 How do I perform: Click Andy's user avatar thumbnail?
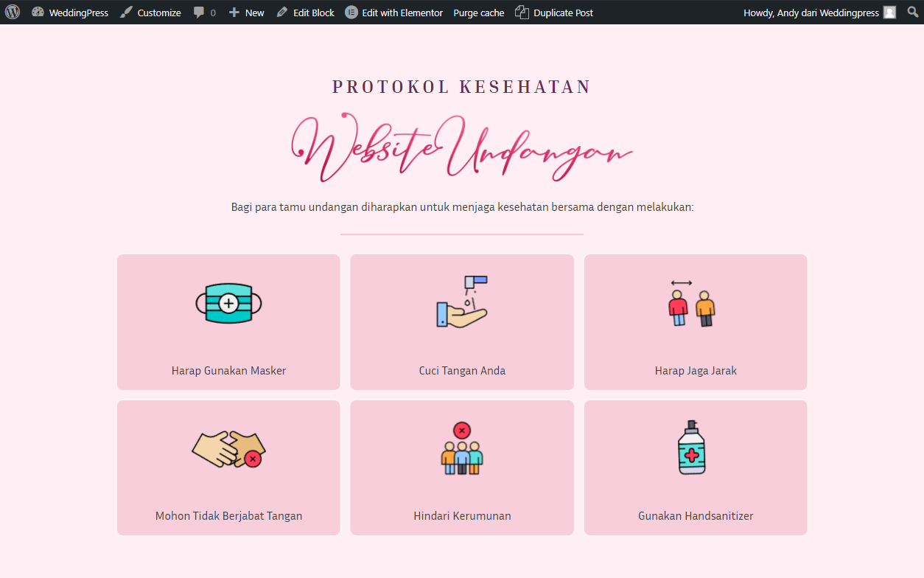[x=889, y=13]
